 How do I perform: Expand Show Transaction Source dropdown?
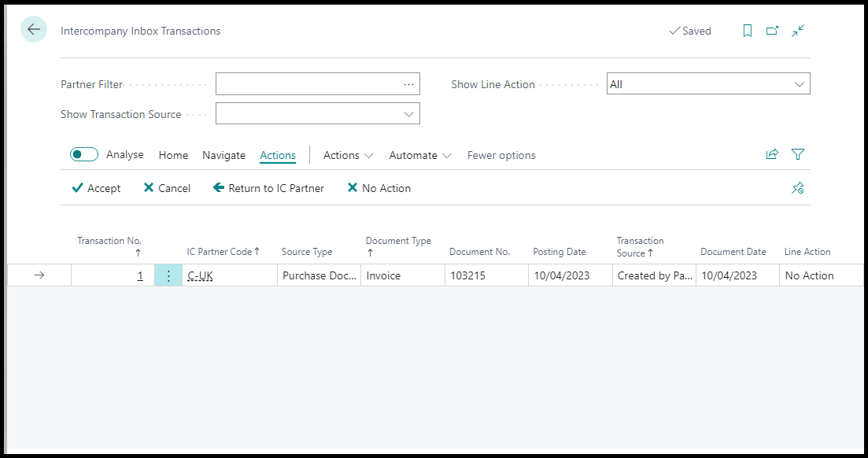pyautogui.click(x=408, y=114)
